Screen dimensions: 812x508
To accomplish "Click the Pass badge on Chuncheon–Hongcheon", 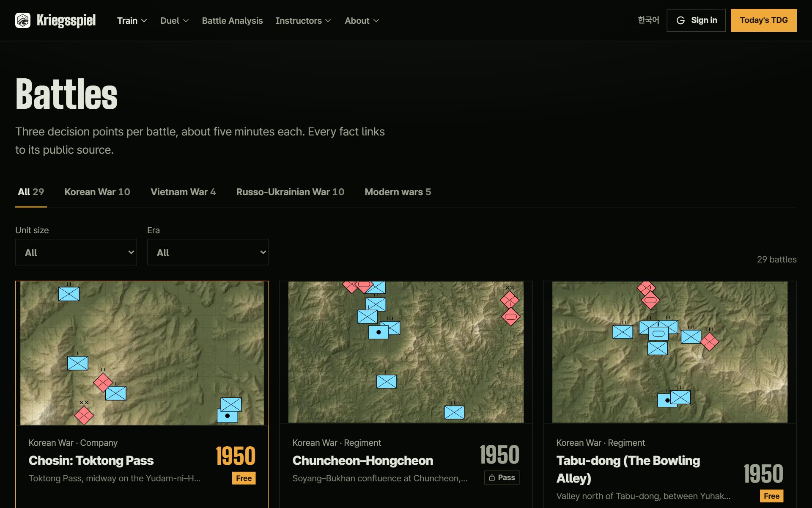I will 502,478.
